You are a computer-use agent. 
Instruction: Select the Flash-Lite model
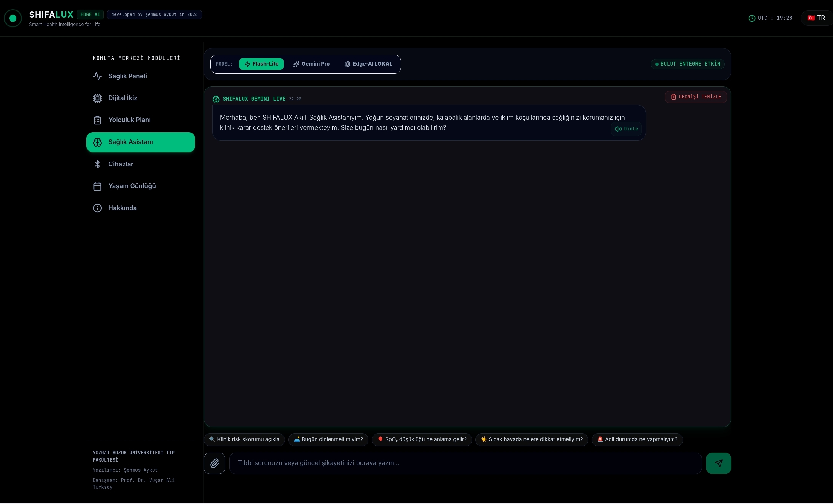point(261,64)
